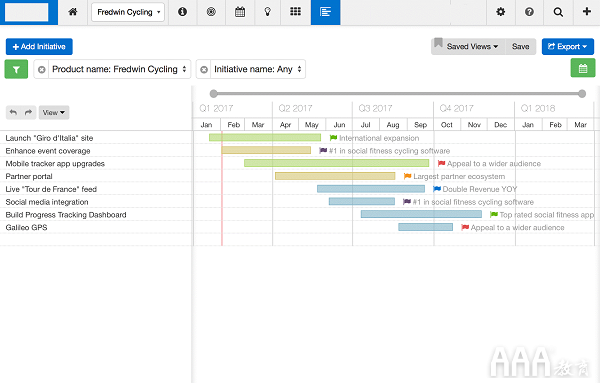The height and width of the screenshot is (383, 600).
Task: Toggle the green filter button
Action: point(16,69)
